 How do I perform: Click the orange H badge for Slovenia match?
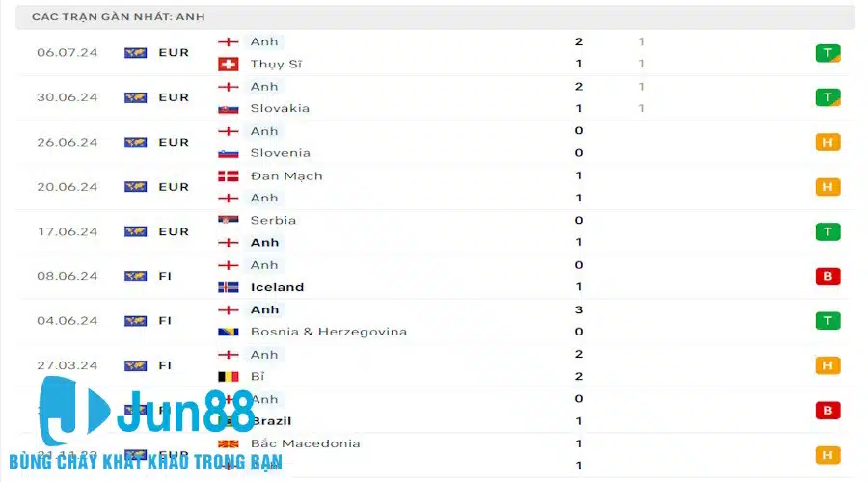tap(827, 143)
